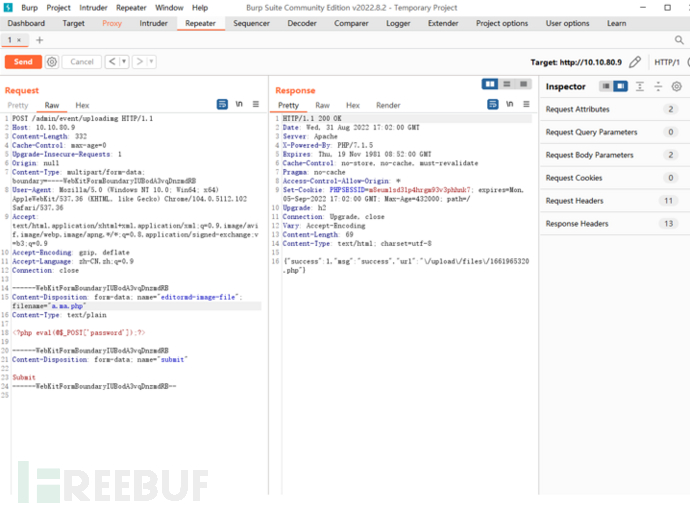690x510 pixels.
Task: Toggle Request non-printable \n characters
Action: tap(239, 104)
